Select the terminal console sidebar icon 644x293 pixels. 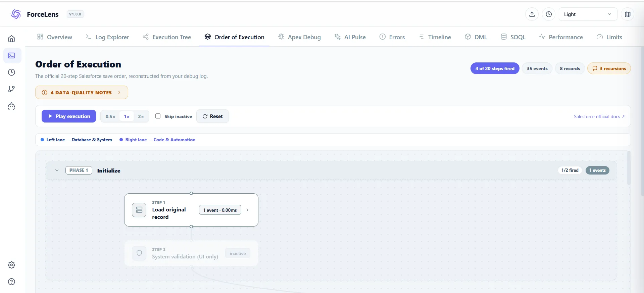[x=12, y=55]
